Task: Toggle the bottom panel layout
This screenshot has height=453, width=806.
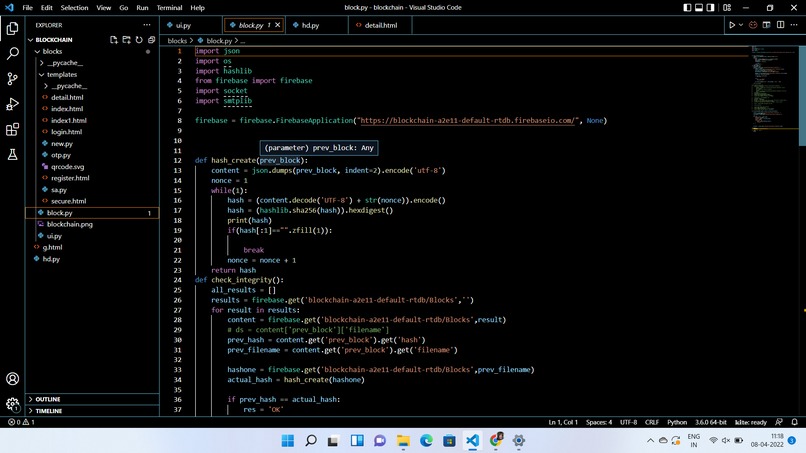Action: (x=699, y=8)
